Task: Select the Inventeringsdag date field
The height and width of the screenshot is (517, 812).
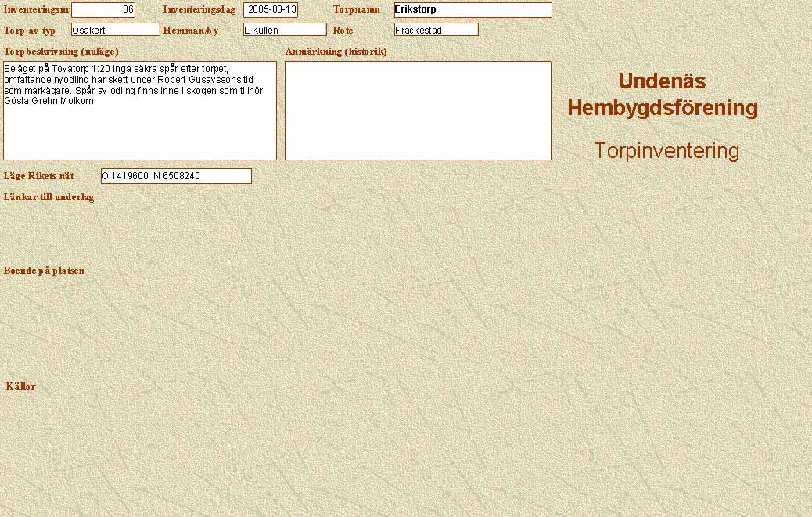Action: pos(270,10)
